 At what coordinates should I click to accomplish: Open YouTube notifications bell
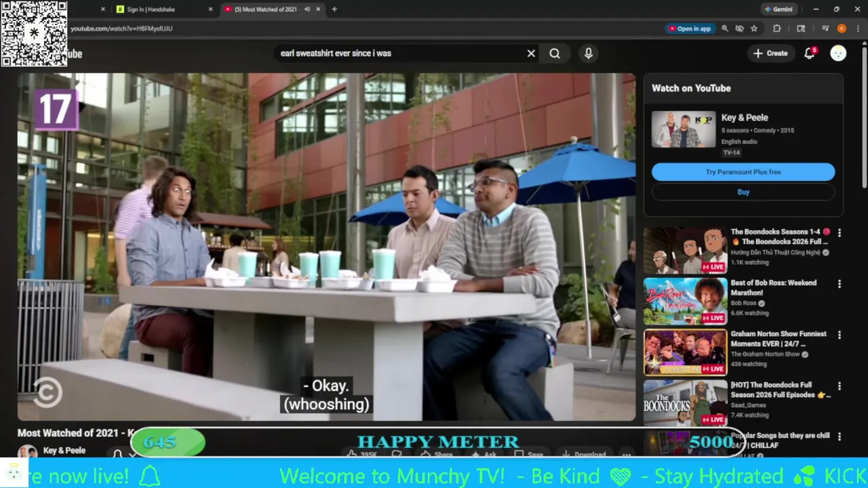click(809, 54)
